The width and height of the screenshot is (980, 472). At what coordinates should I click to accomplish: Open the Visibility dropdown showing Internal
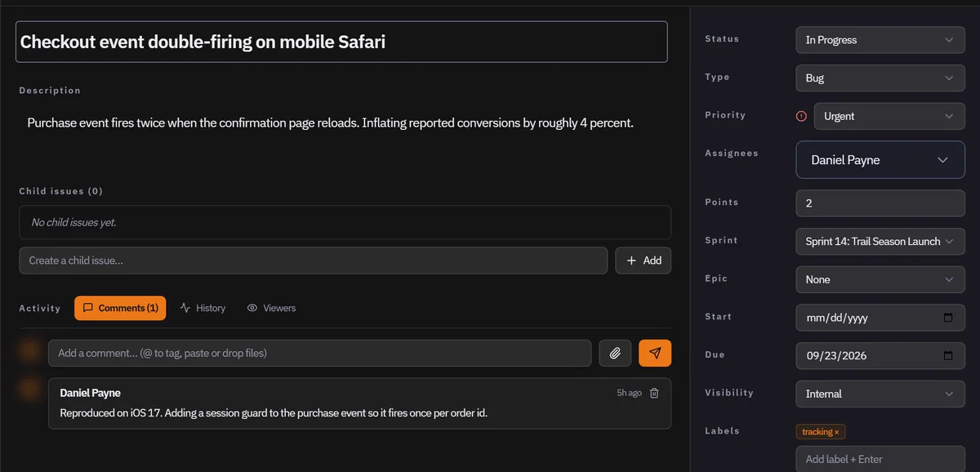880,394
